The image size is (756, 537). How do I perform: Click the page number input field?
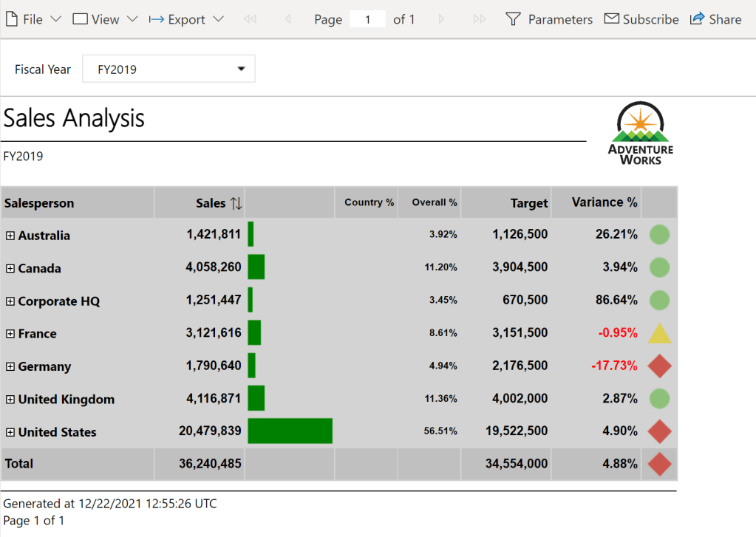click(367, 19)
